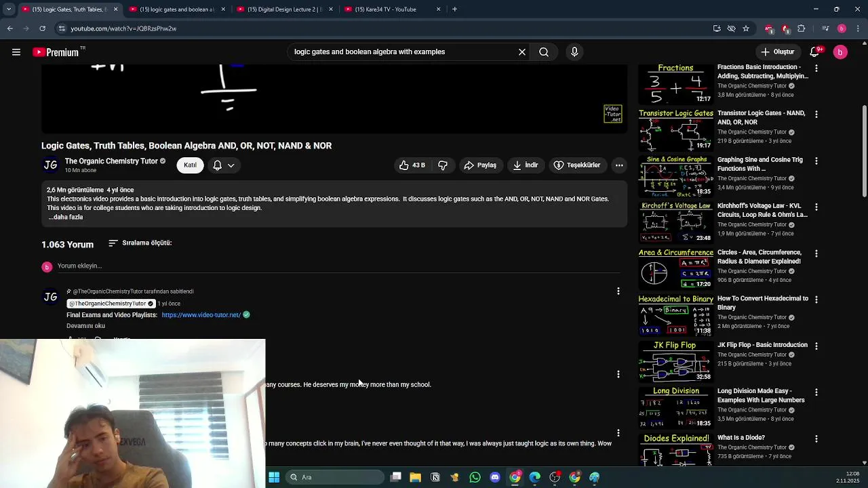Image resolution: width=868 pixels, height=488 pixels.
Task: Open the YouTube account avatar menu
Action: click(840, 52)
